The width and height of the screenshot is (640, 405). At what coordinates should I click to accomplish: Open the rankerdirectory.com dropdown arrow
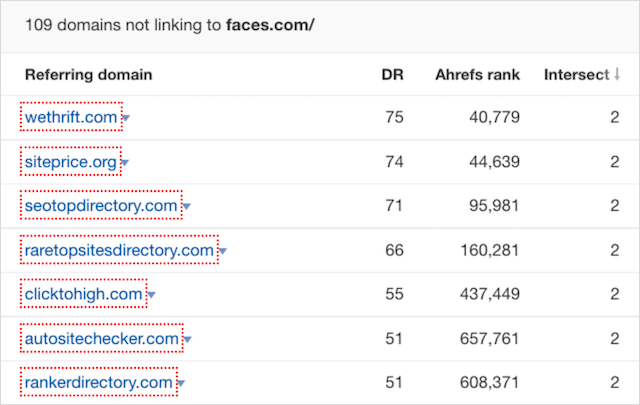(x=181, y=383)
